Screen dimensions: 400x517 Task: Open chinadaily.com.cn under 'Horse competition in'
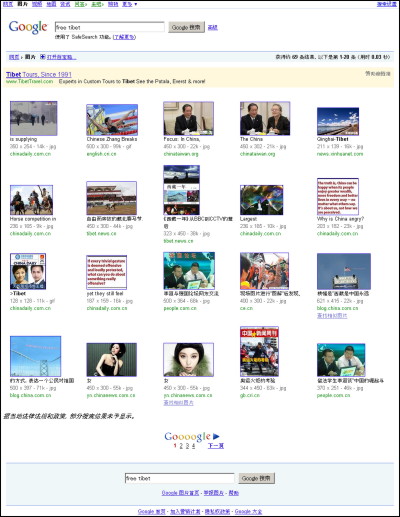point(30,234)
